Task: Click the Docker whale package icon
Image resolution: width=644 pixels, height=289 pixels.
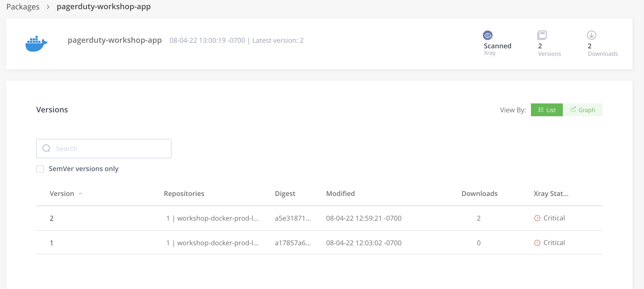Action: [x=36, y=43]
